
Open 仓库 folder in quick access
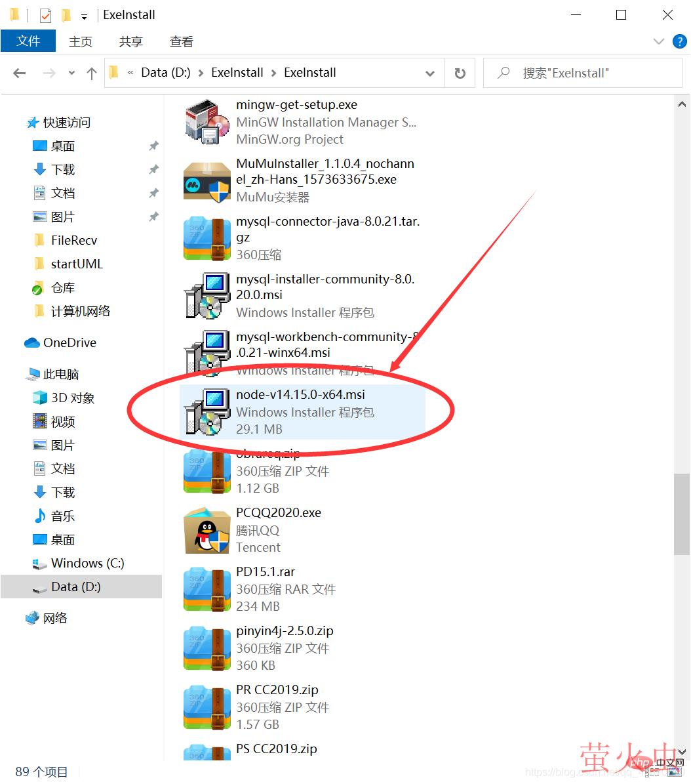coord(53,288)
